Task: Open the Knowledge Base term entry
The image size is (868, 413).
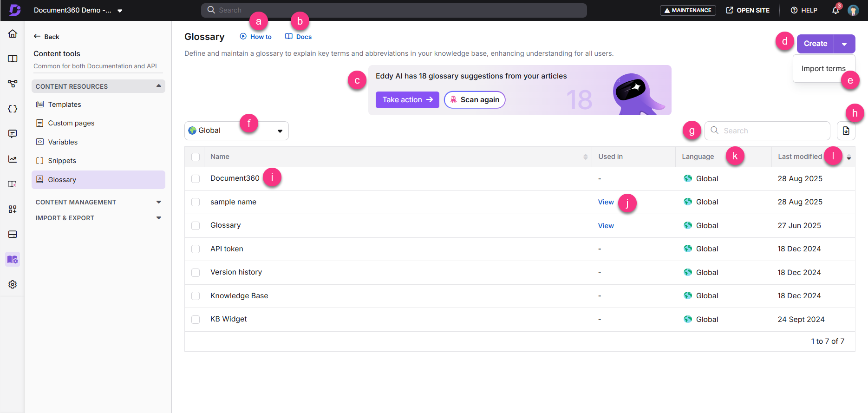Action: (239, 296)
